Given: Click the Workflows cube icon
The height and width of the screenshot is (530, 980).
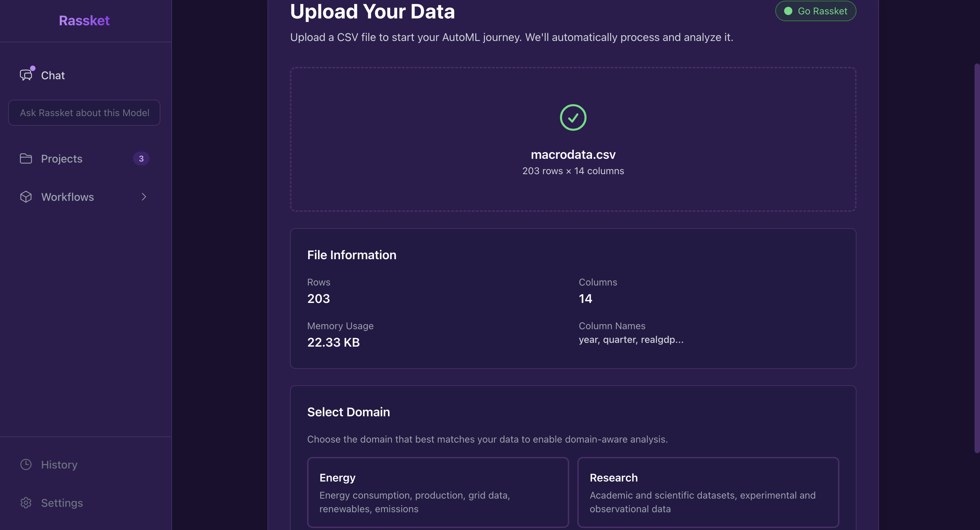Looking at the screenshot, I should pyautogui.click(x=26, y=197).
